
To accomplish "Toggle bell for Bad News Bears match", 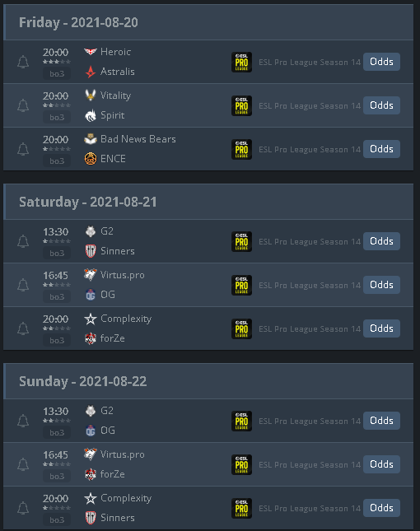I will (23, 149).
